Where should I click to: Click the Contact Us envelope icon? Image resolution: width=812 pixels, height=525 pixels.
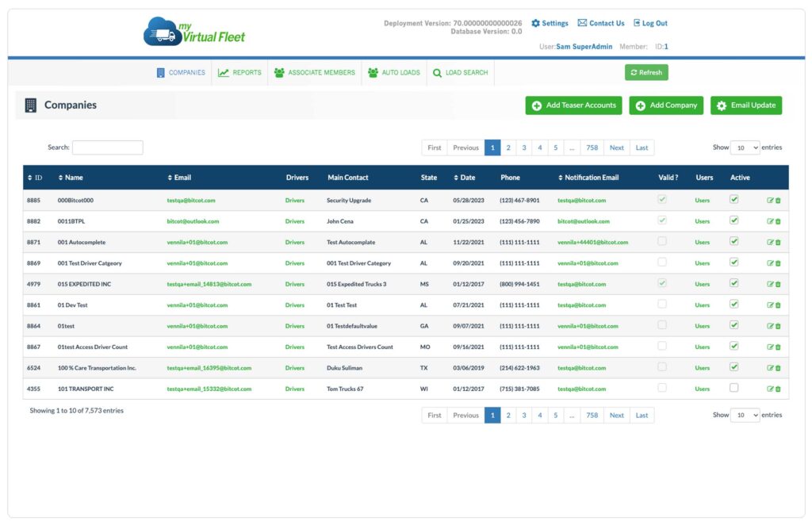coord(582,24)
